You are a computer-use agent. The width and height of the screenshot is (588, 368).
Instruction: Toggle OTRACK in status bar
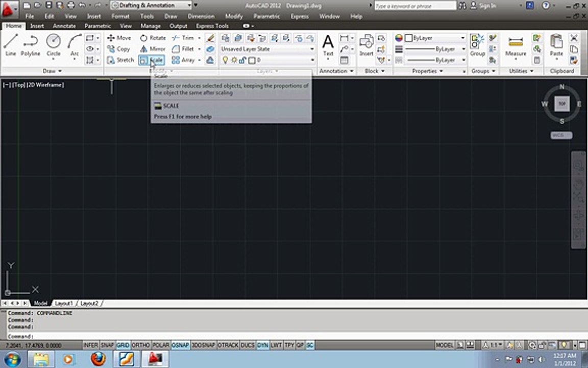(228, 345)
